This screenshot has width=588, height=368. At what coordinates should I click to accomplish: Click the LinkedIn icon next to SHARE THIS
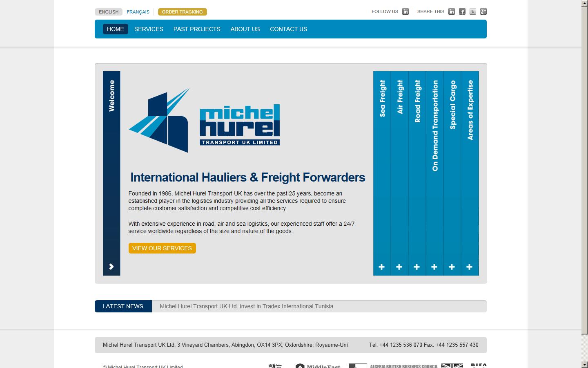tap(452, 11)
